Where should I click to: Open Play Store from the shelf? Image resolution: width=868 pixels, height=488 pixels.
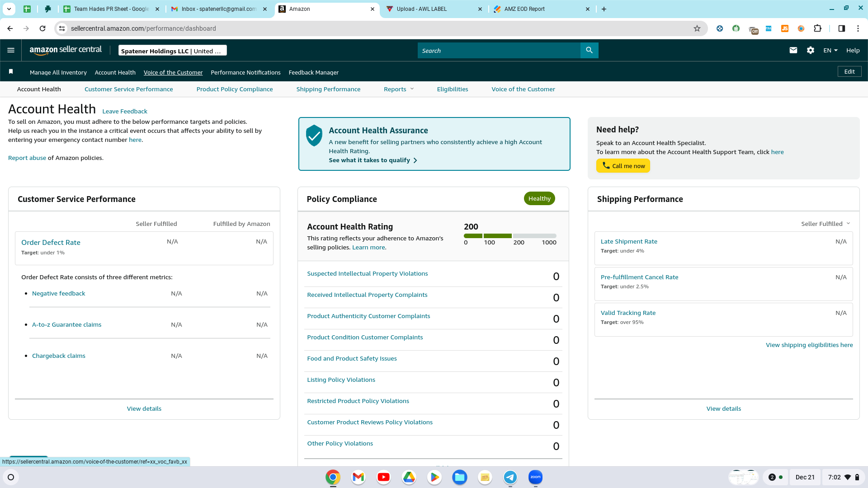point(434,477)
